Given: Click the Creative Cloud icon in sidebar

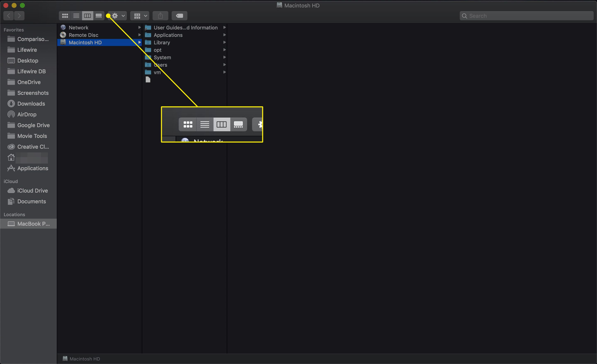Looking at the screenshot, I should pyautogui.click(x=11, y=147).
